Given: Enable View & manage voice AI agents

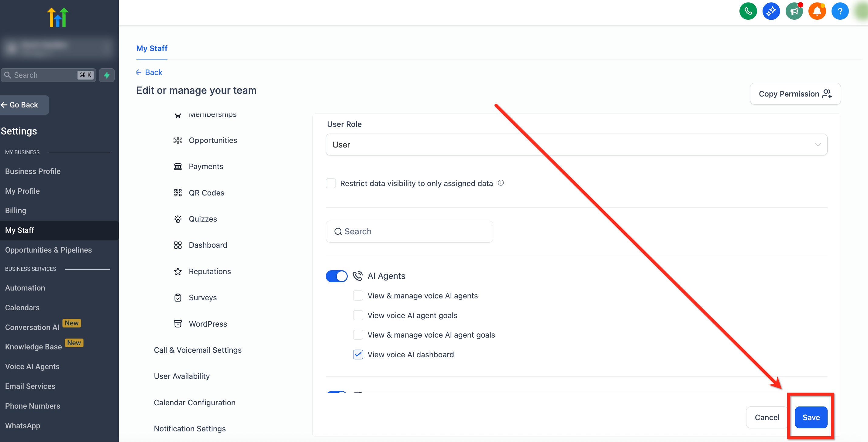Looking at the screenshot, I should click(358, 296).
